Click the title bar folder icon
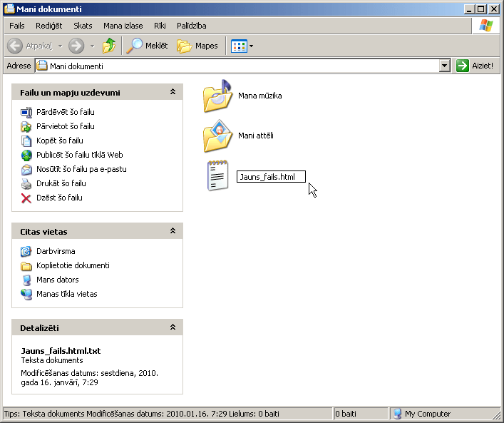504x423 pixels. point(9,9)
